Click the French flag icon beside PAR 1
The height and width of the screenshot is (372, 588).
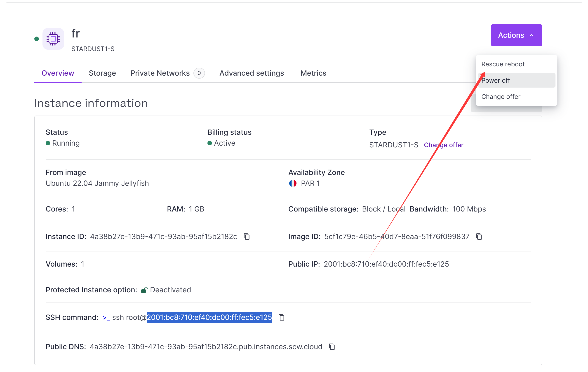coord(293,183)
